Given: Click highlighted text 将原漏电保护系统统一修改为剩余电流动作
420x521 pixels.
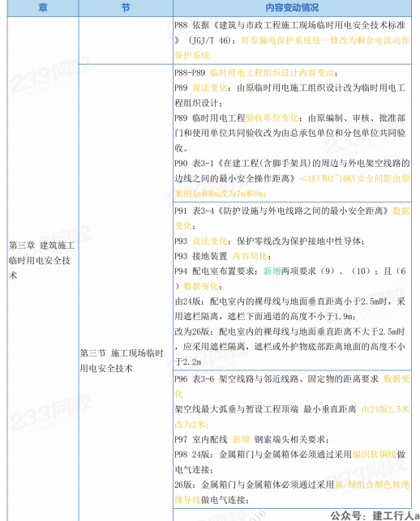Looking at the screenshot, I should click(x=325, y=41).
